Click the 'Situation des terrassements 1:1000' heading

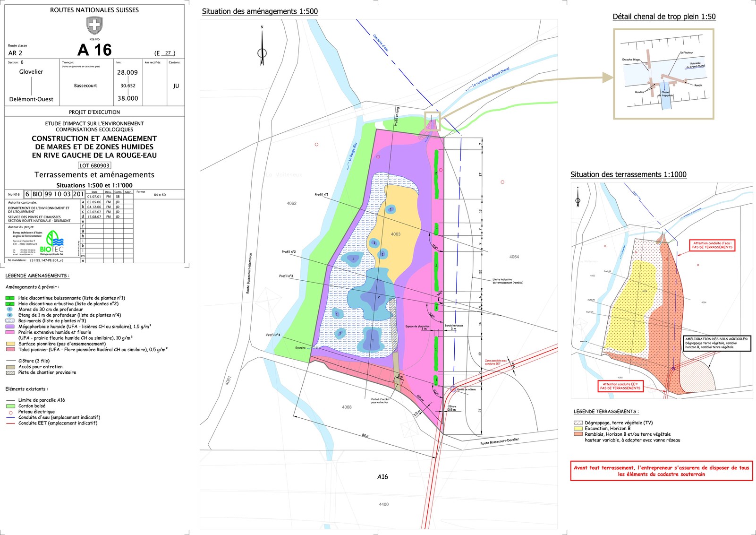point(628,174)
